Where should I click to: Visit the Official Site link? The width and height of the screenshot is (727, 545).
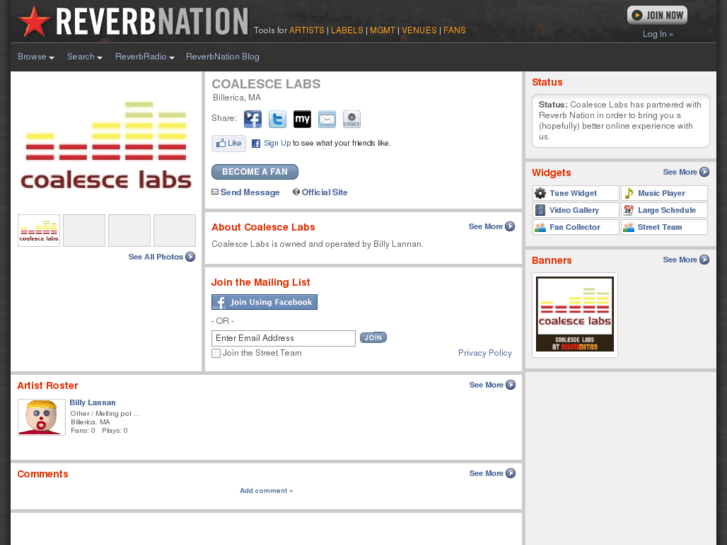coord(320,192)
